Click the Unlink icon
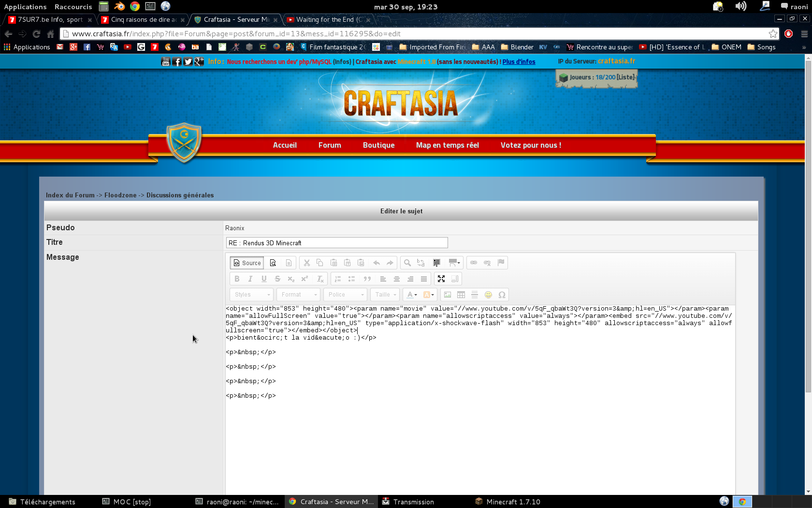812x508 pixels. [487, 263]
